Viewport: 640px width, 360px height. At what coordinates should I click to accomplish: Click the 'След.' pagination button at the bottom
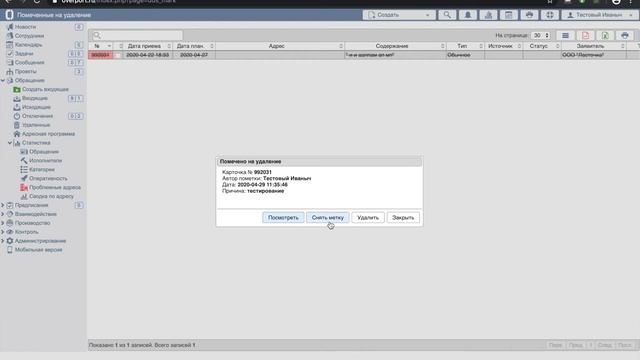pyautogui.click(x=604, y=345)
